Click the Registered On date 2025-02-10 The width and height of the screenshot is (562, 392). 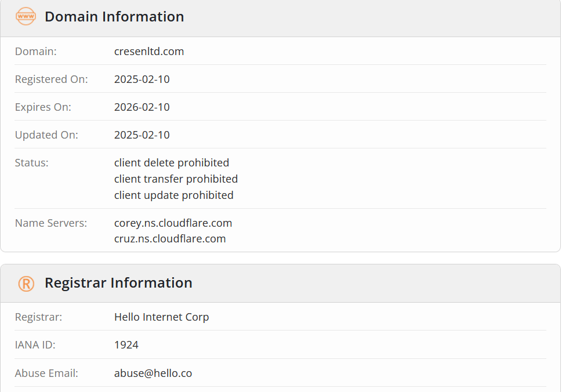142,79
